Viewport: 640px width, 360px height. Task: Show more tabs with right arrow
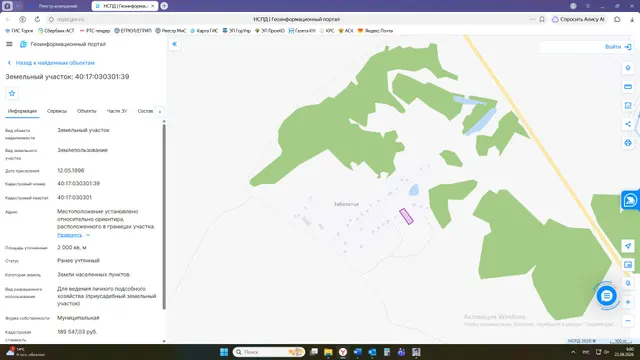click(x=160, y=112)
